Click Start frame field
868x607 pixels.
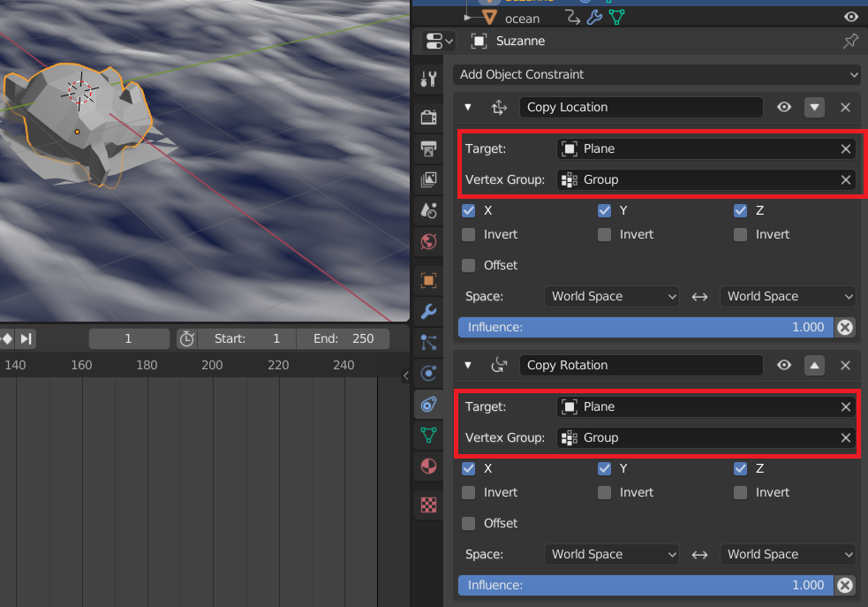[247, 338]
